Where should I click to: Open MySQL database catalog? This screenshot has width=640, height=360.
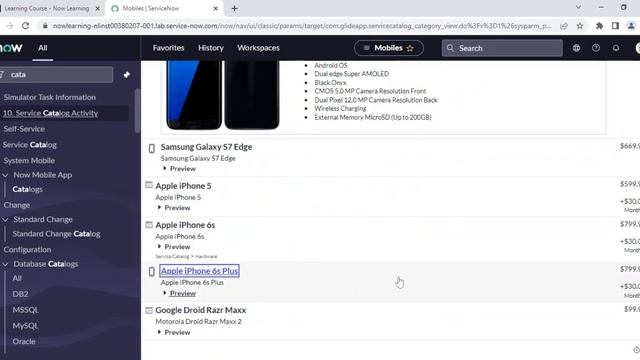pos(25,326)
